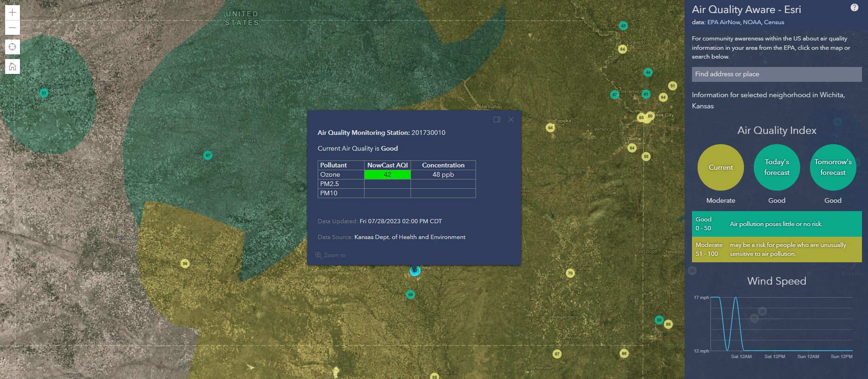
Task: Select station marker 68 at Ponca City
Action: point(435,376)
